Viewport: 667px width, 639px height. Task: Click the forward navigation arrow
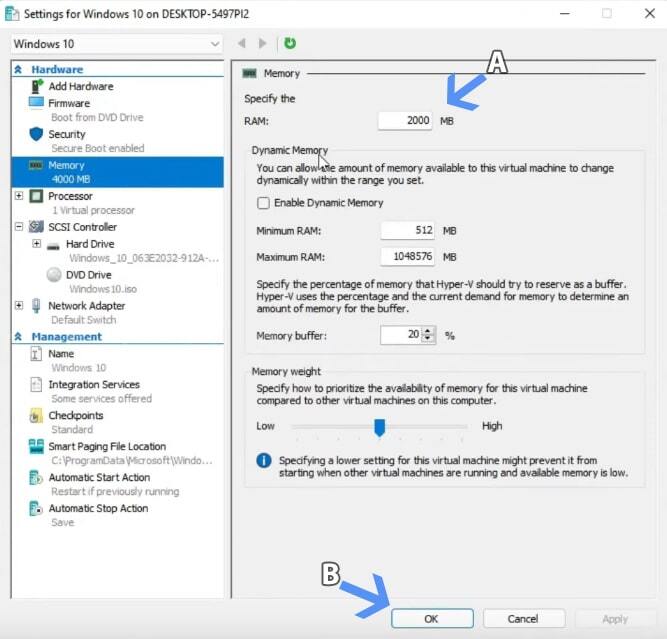click(x=262, y=43)
